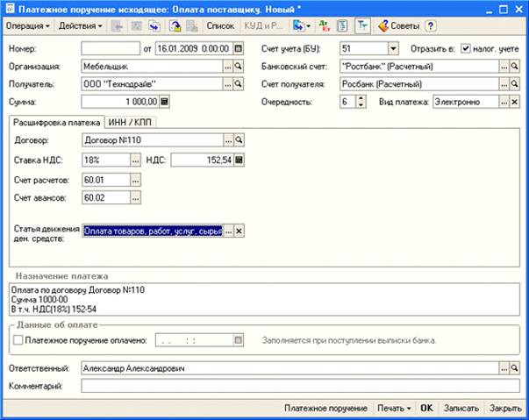Click the Комментарий input field
529x420 pixels.
pyautogui.click(x=300, y=386)
